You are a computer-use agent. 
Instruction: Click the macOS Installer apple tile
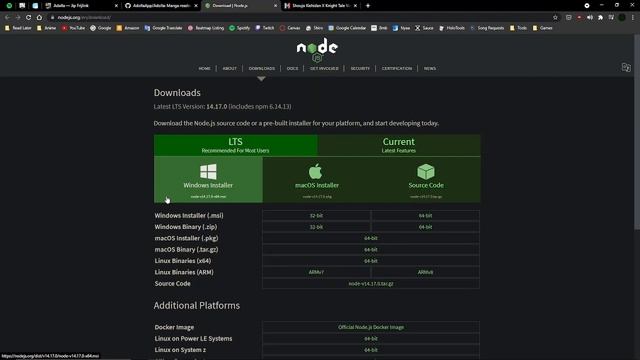tap(317, 180)
